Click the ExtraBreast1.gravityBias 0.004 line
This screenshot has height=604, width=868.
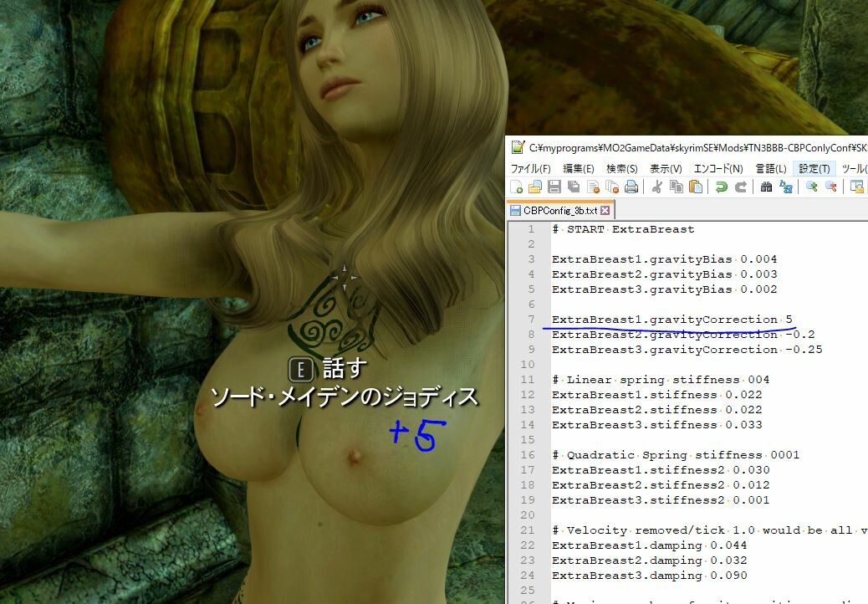664,259
